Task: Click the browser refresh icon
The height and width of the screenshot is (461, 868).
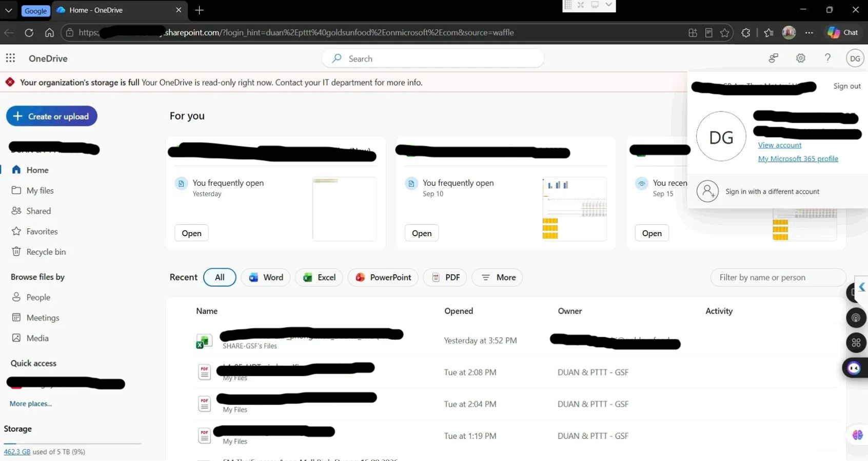Action: [x=29, y=32]
